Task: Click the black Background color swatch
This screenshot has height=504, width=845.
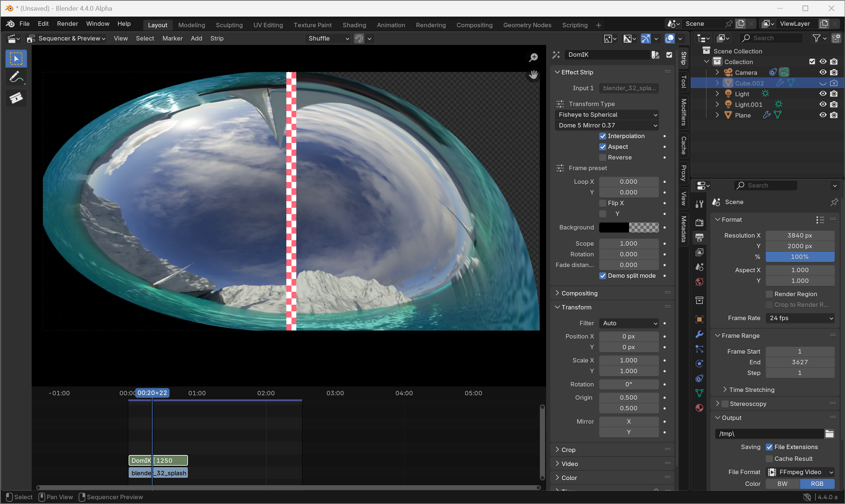Action: coord(614,227)
